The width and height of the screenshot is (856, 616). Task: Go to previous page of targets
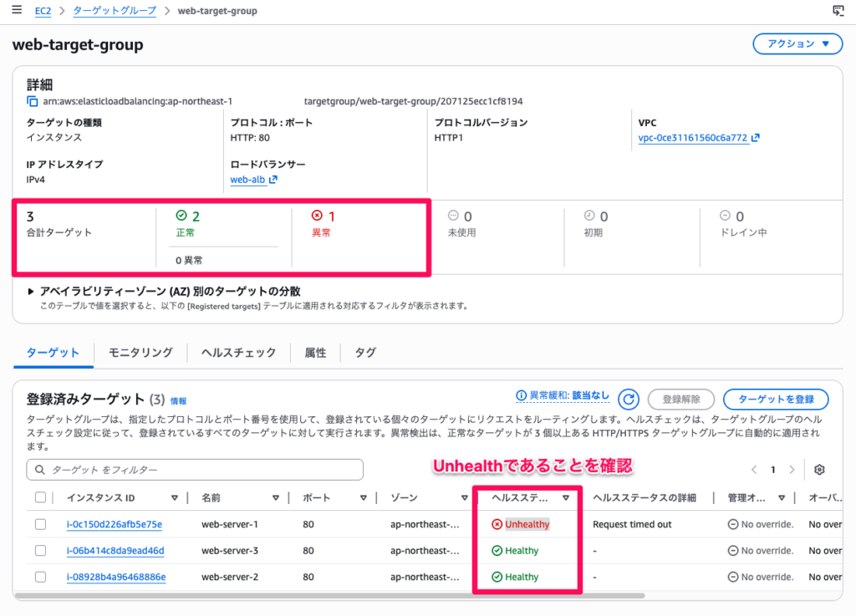point(755,470)
